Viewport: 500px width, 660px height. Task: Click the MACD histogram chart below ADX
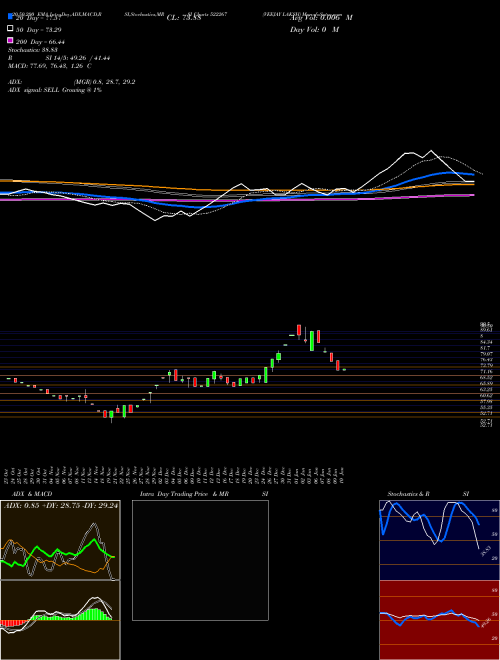(60, 620)
